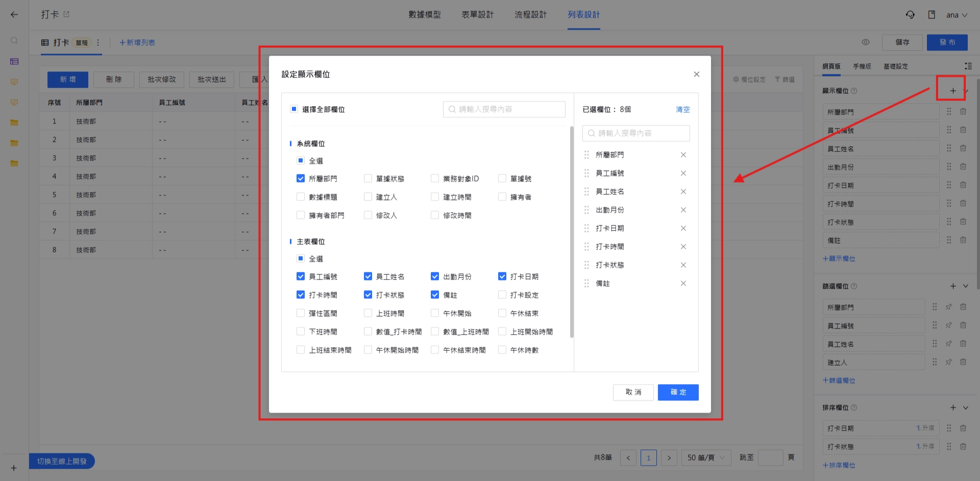Click the search icon in left sidebar

pyautogui.click(x=14, y=40)
